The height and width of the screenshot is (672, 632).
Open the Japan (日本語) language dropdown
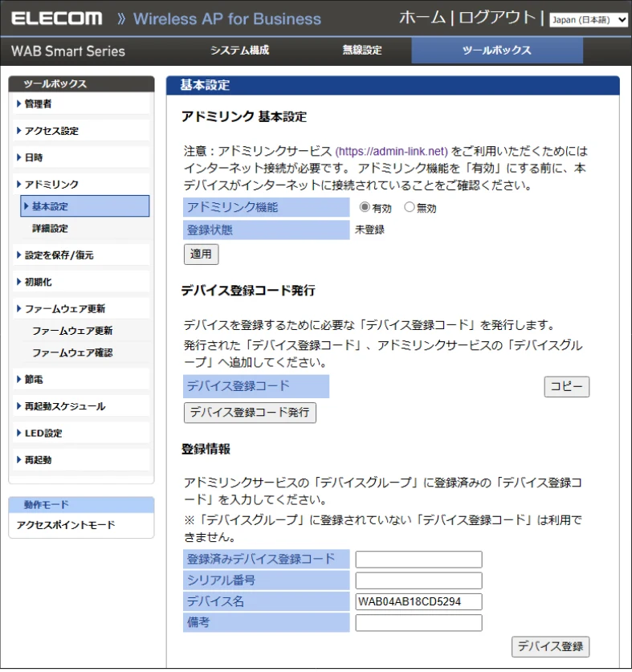tap(589, 20)
